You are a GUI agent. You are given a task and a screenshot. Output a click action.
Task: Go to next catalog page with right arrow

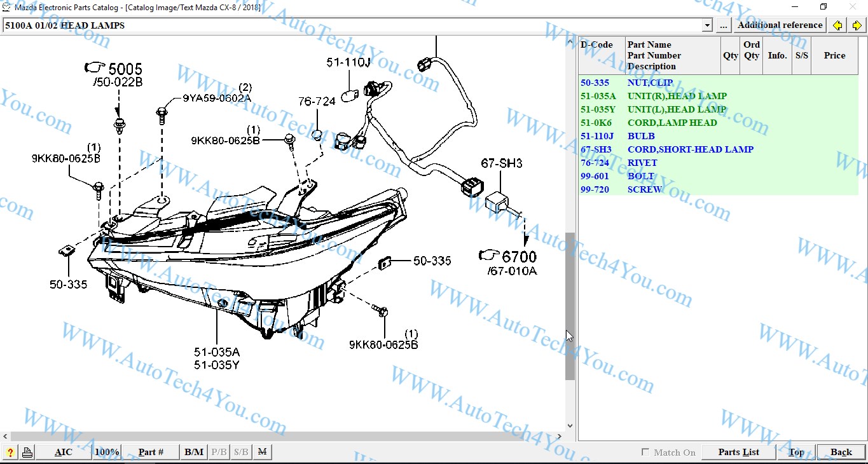[x=857, y=25]
